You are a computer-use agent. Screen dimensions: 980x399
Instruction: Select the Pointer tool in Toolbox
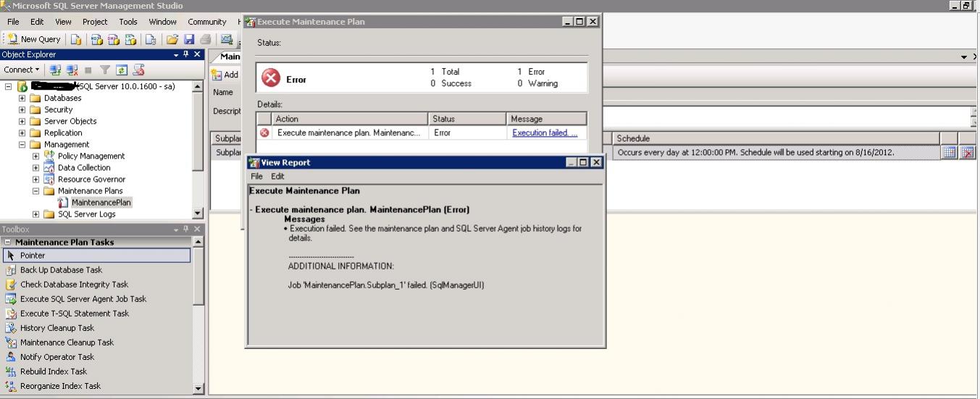click(97, 256)
